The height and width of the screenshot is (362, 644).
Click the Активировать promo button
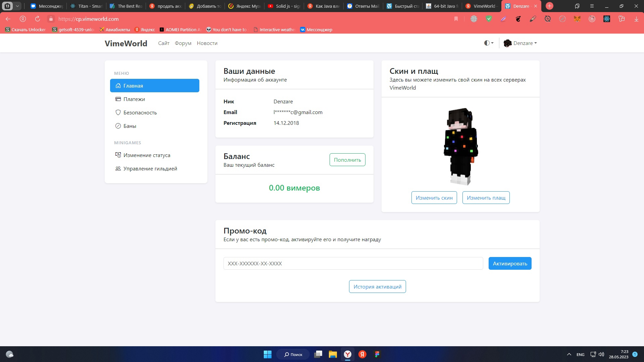click(x=510, y=263)
